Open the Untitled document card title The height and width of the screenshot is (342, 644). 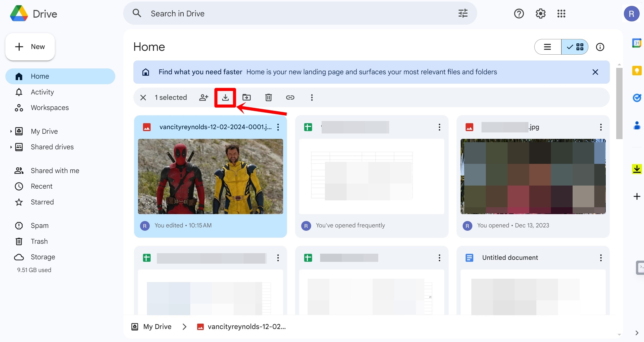[510, 258]
